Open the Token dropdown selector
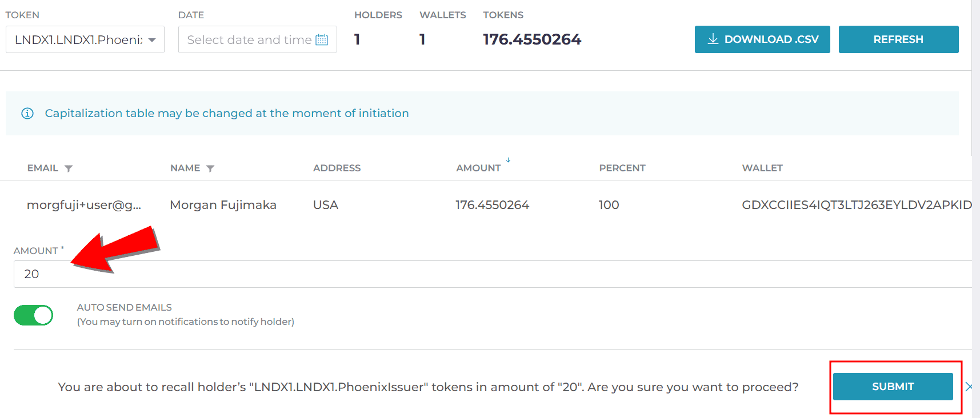The width and height of the screenshot is (980, 418). coord(85,39)
